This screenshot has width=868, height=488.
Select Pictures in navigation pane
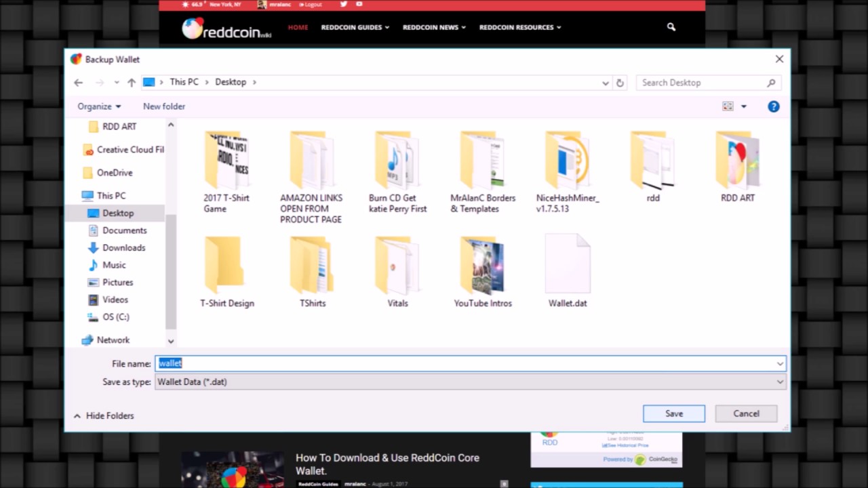(x=110, y=283)
